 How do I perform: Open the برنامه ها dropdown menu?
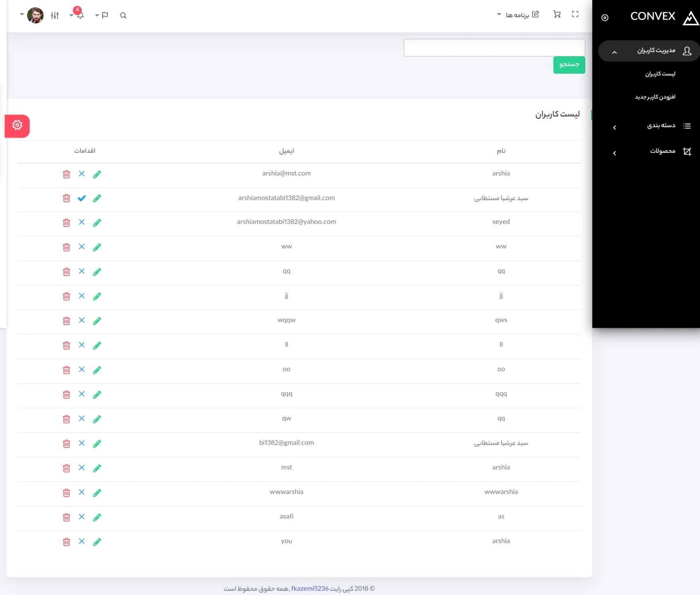tap(518, 15)
